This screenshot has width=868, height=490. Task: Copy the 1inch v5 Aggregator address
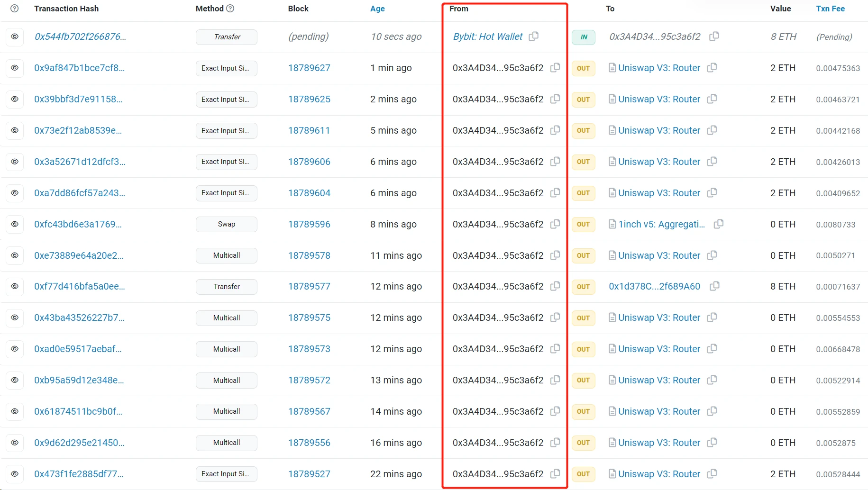pos(718,224)
